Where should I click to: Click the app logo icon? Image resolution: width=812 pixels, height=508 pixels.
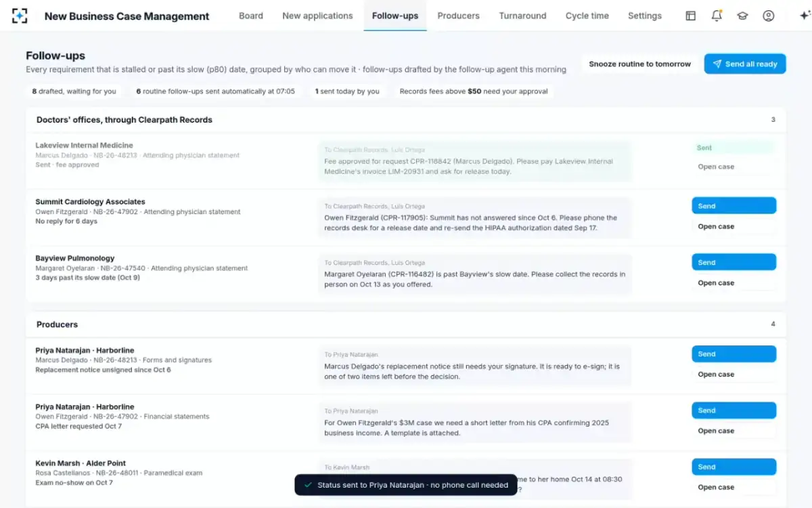pyautogui.click(x=20, y=16)
